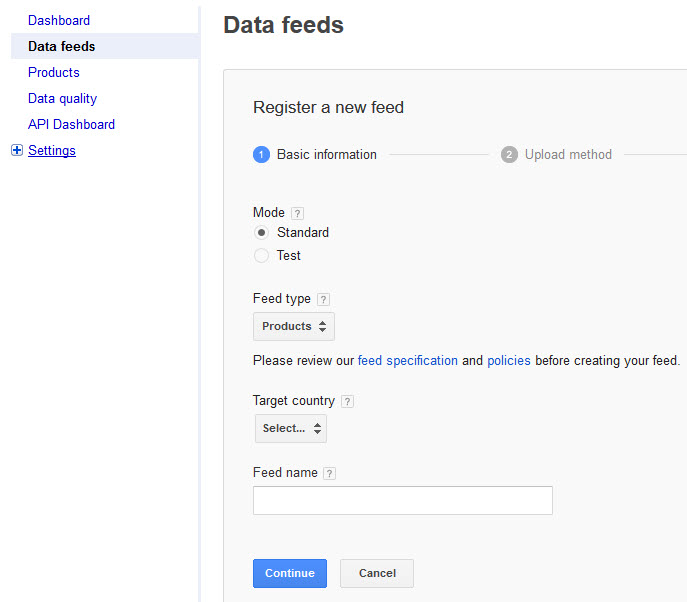Click the step 1 Basic information circle
The image size is (687, 602).
click(x=262, y=155)
